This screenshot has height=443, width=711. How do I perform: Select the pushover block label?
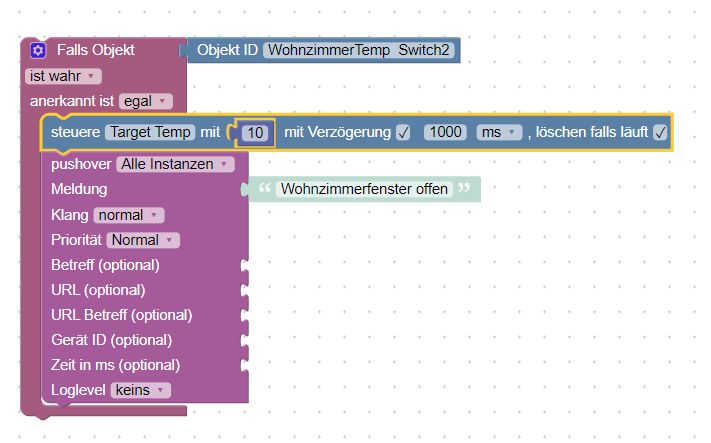[x=81, y=164]
